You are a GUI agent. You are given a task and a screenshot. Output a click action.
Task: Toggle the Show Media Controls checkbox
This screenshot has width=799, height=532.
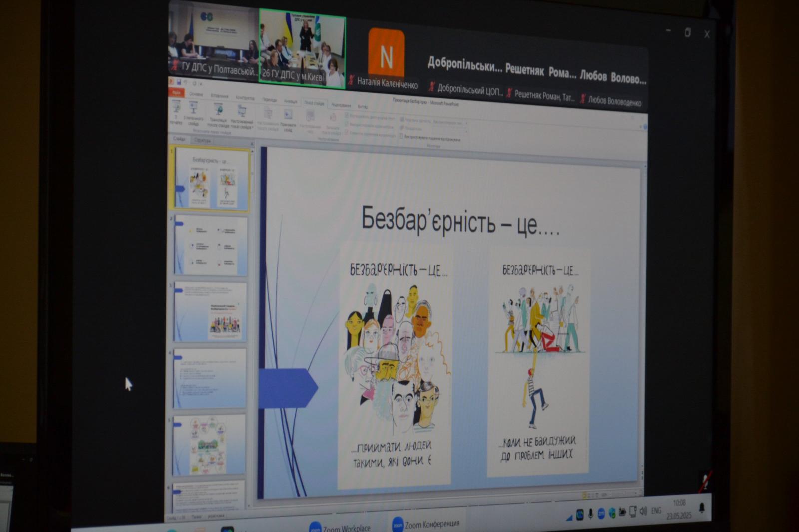coord(347,133)
